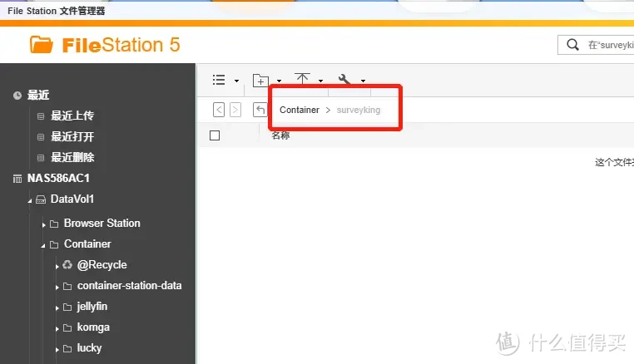Click the folder icon beside jellyfin
The width and height of the screenshot is (634, 364).
point(67,307)
